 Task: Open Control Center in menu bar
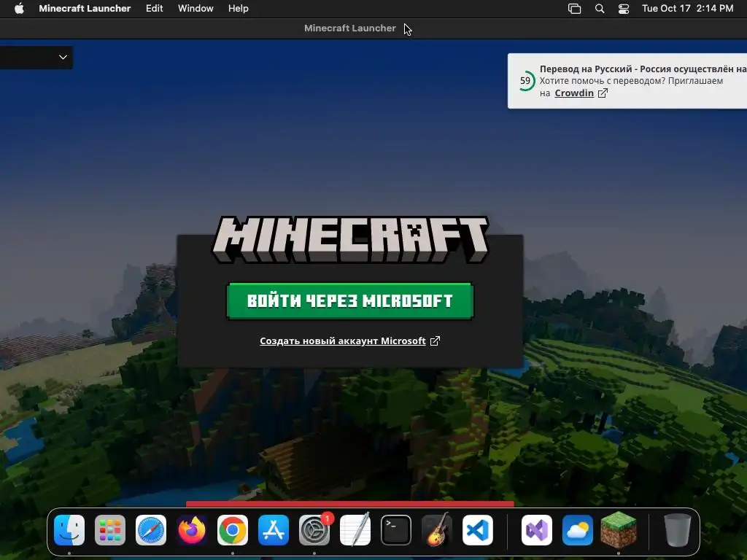pyautogui.click(x=624, y=9)
